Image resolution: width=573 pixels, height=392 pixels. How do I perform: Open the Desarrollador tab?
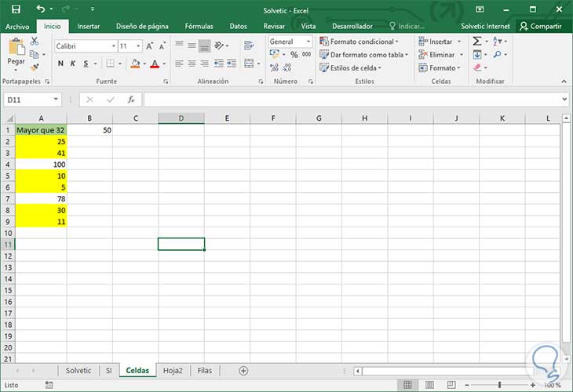click(352, 27)
